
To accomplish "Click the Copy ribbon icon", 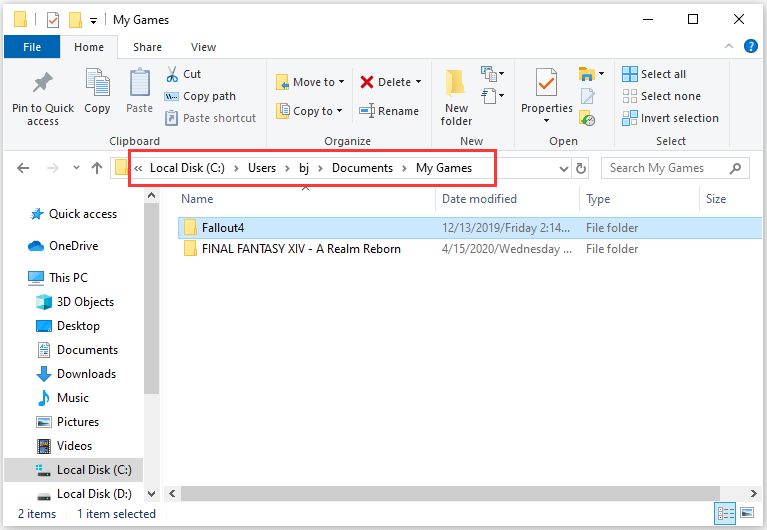I will click(x=97, y=82).
